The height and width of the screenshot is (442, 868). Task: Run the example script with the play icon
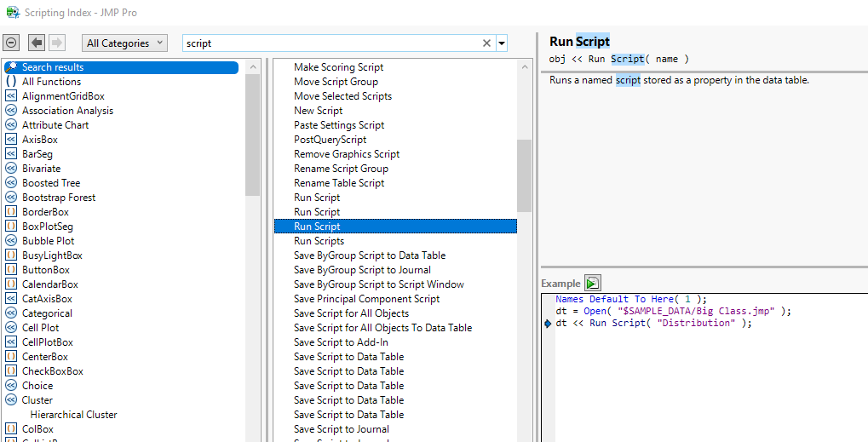(593, 284)
